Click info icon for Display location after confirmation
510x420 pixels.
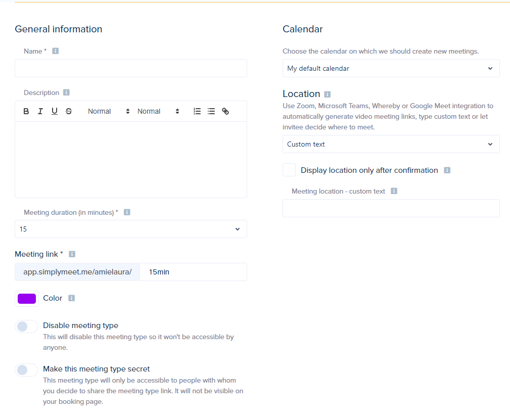tap(447, 170)
